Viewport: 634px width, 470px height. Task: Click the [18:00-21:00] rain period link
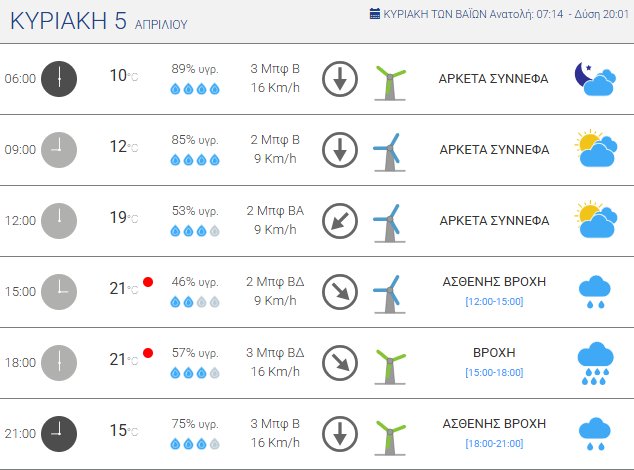pos(494,444)
